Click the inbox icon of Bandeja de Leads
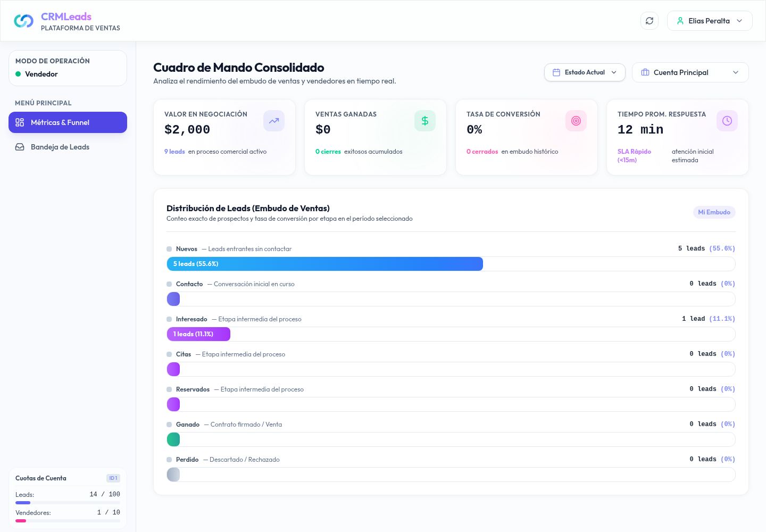This screenshot has width=766, height=532. [x=20, y=147]
